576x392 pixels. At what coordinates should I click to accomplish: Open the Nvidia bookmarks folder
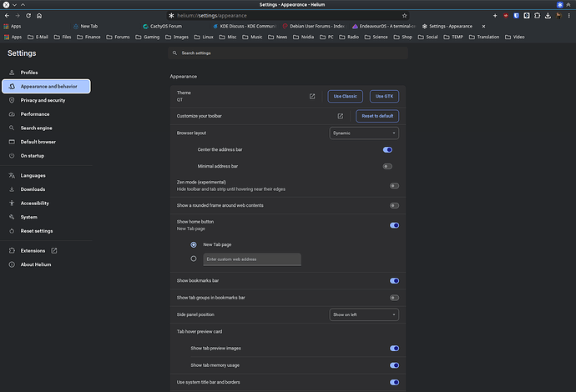[x=303, y=37]
